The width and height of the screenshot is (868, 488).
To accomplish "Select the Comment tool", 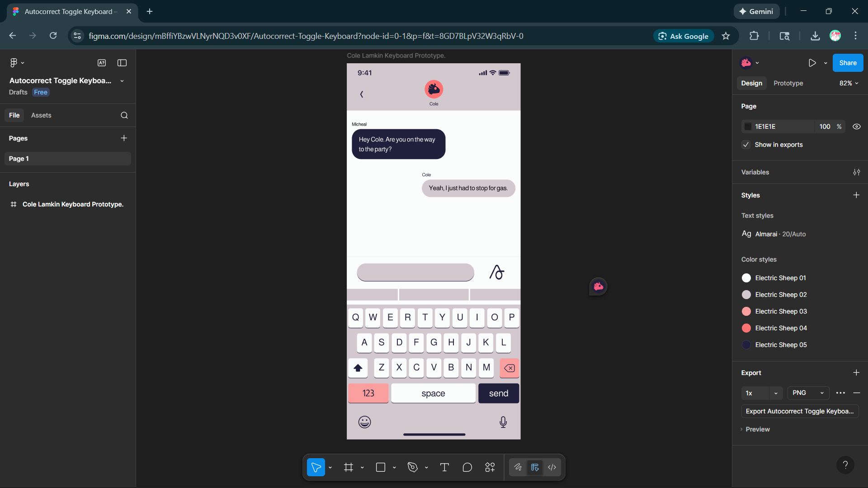I will coord(467,467).
